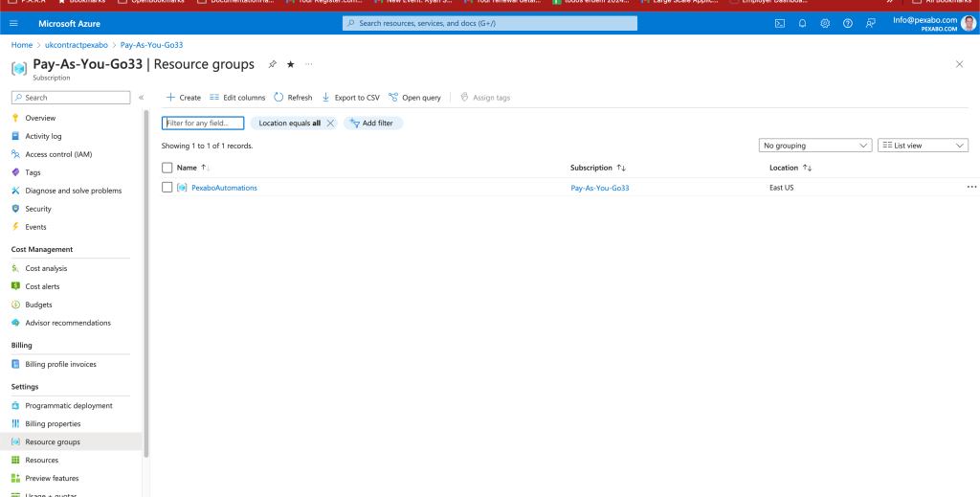Open the Location equals all filter
This screenshot has height=497, width=980.
pos(289,124)
